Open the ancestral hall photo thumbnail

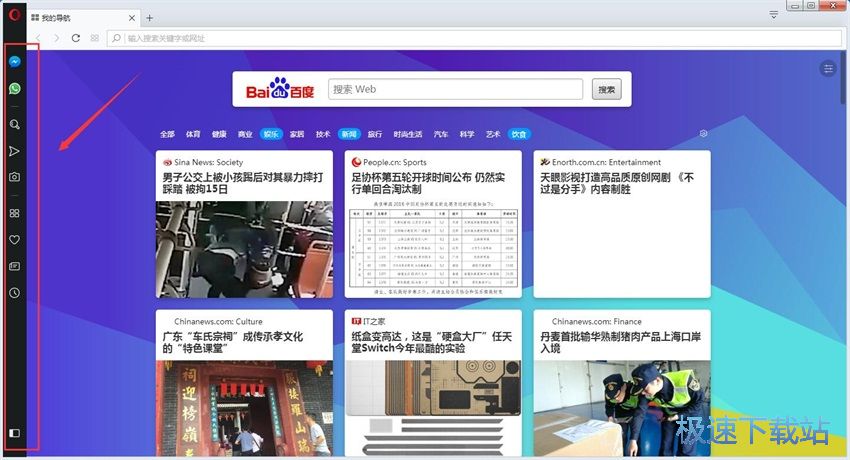click(244, 409)
